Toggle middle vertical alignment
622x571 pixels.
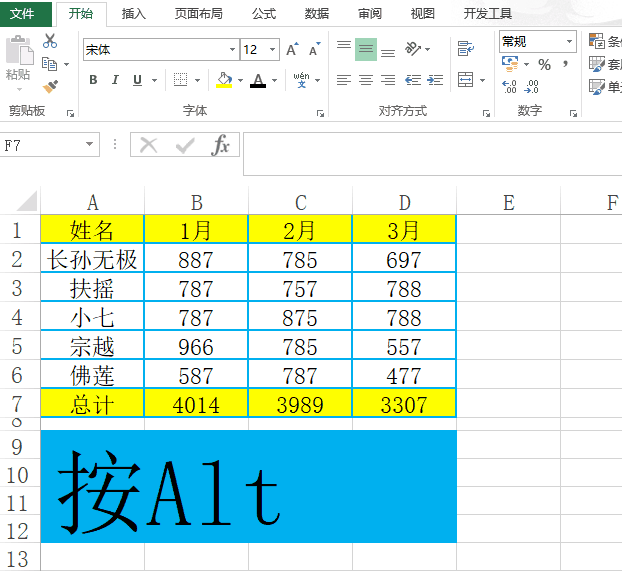coord(366,49)
